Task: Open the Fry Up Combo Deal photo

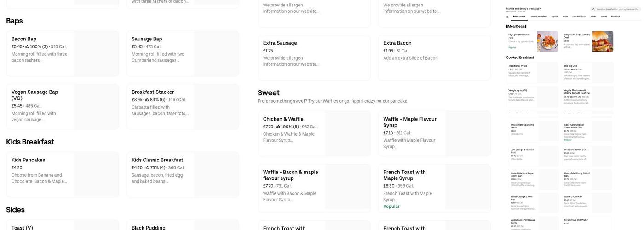Action: (547, 41)
